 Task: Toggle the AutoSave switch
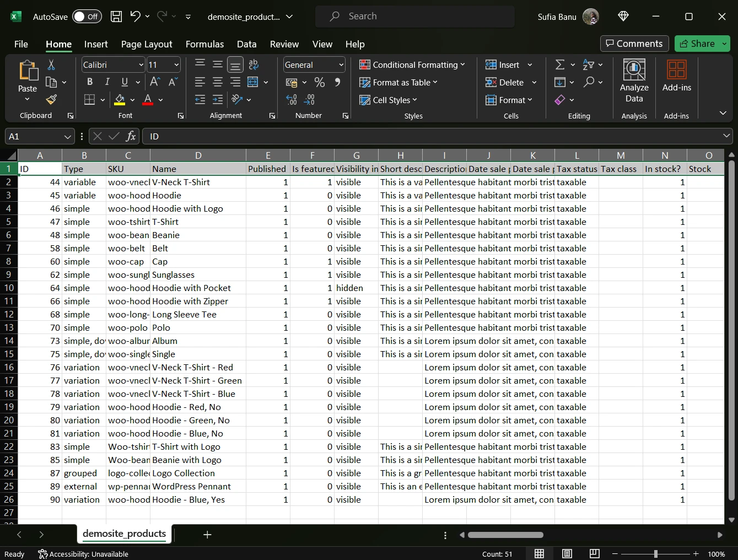coord(87,17)
